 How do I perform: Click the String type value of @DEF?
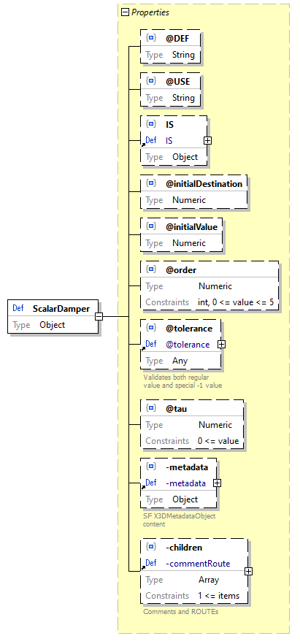pos(183,55)
